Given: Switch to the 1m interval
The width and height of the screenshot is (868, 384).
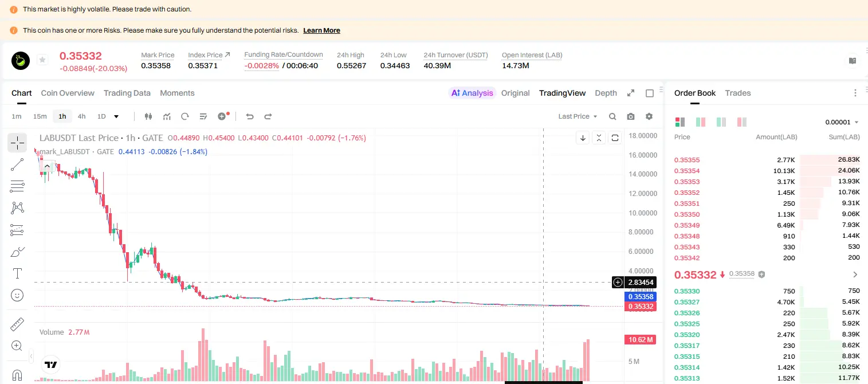Looking at the screenshot, I should [x=17, y=116].
